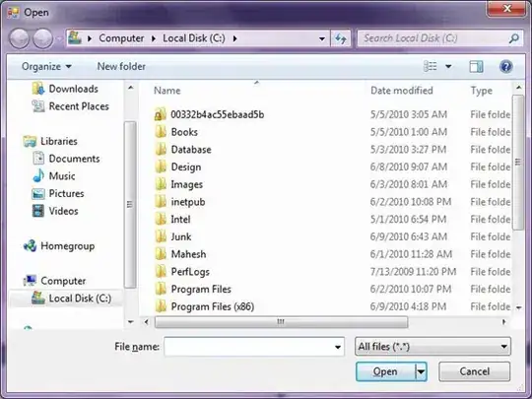
Task: Click the Videos film strip icon
Action: coord(38,211)
